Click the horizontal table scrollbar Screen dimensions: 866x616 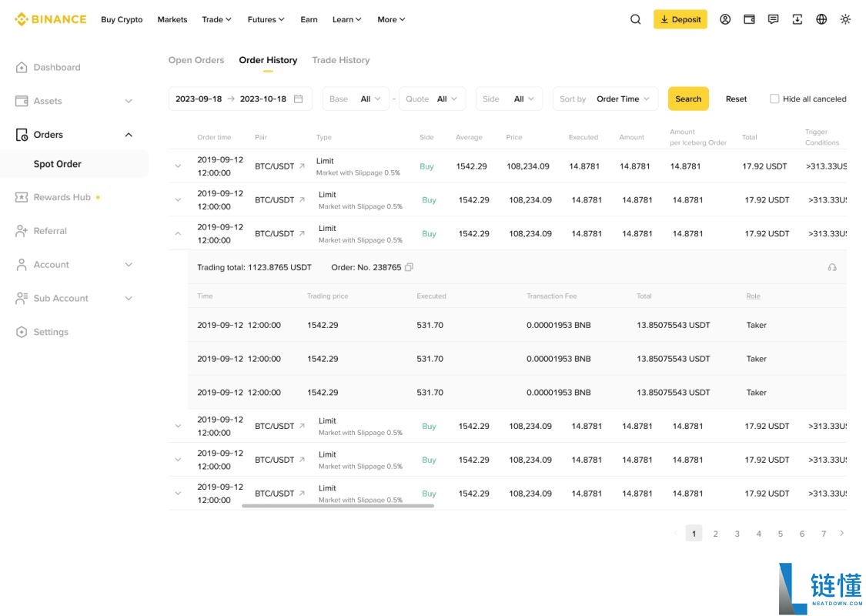pyautogui.click(x=338, y=506)
